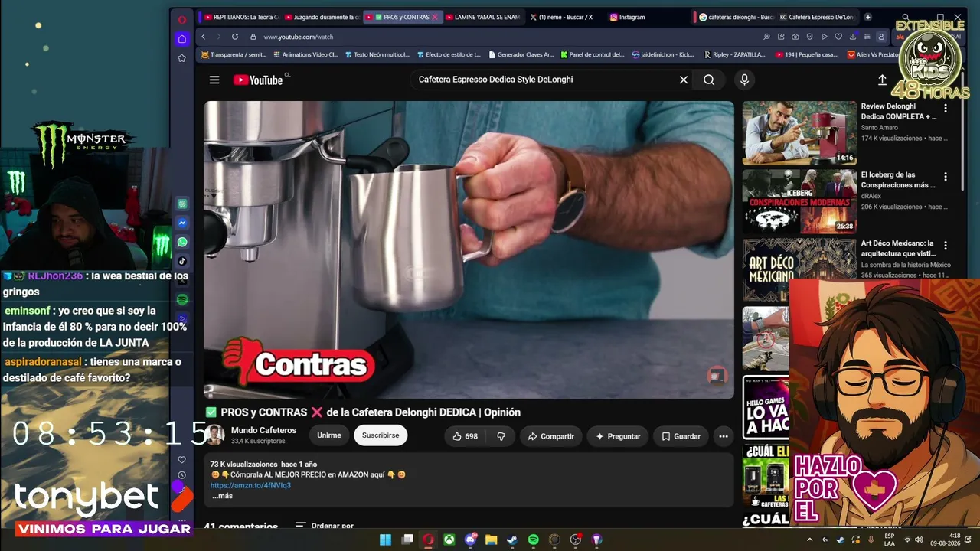This screenshot has height=551, width=980.
Task: Open Xbox from the taskbar
Action: coord(449,540)
